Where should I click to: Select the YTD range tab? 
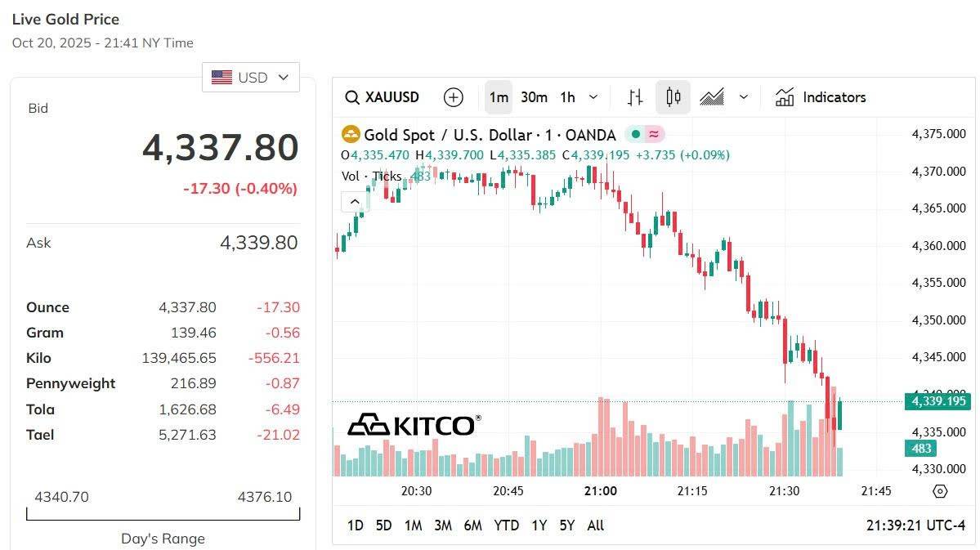coord(507,525)
